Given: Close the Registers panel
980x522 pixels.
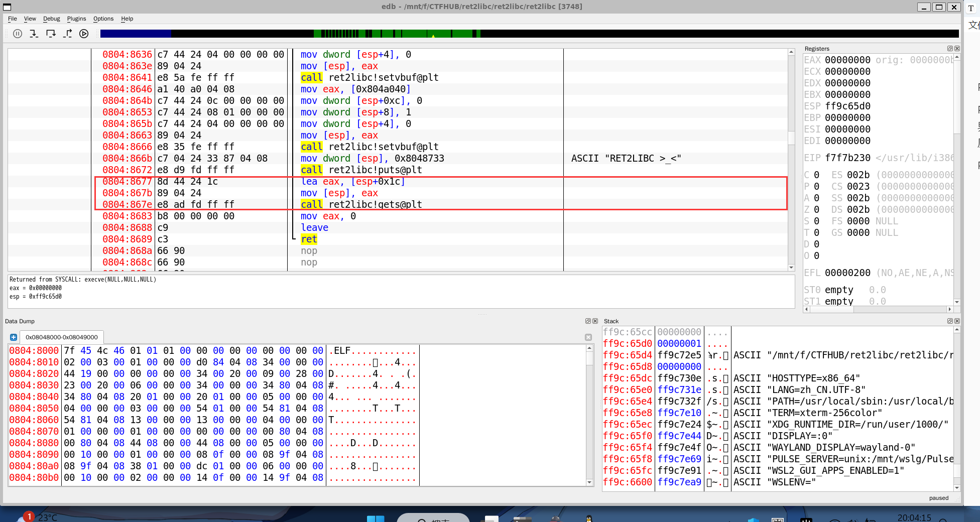Looking at the screenshot, I should (957, 49).
